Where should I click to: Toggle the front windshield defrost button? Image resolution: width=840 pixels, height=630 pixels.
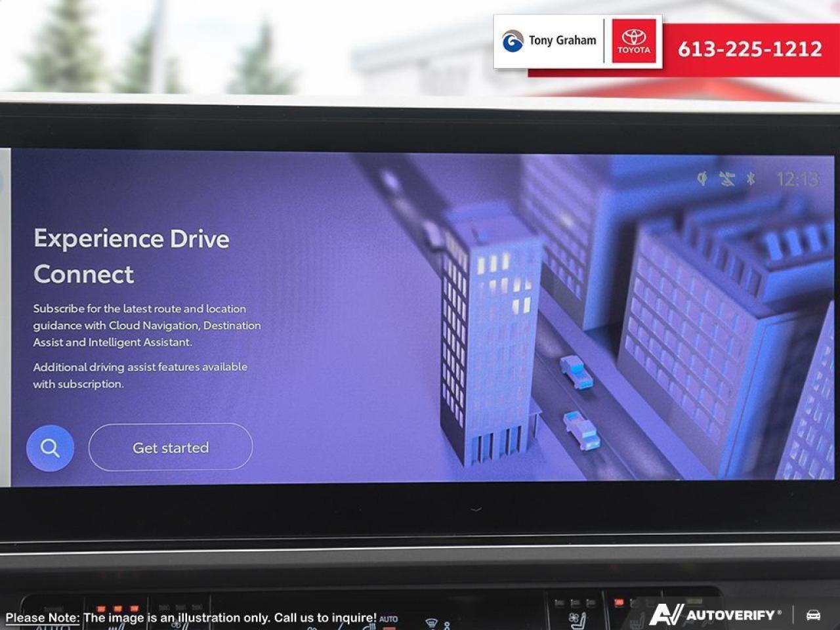click(431, 622)
